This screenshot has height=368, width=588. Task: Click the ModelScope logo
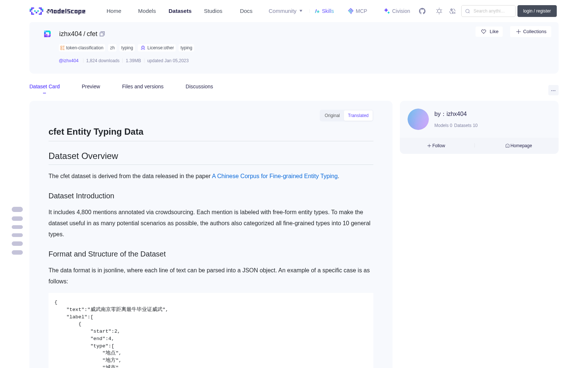[58, 11]
